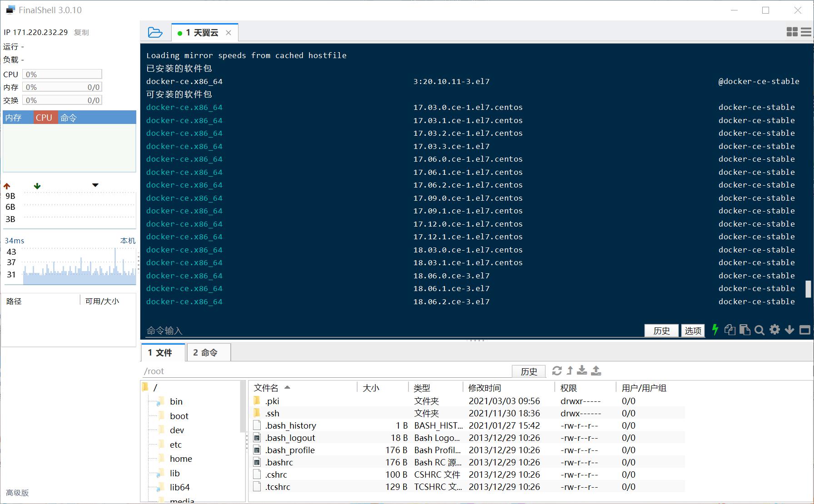Click the download speed green arrow icon
This screenshot has width=814, height=504.
coord(37,186)
